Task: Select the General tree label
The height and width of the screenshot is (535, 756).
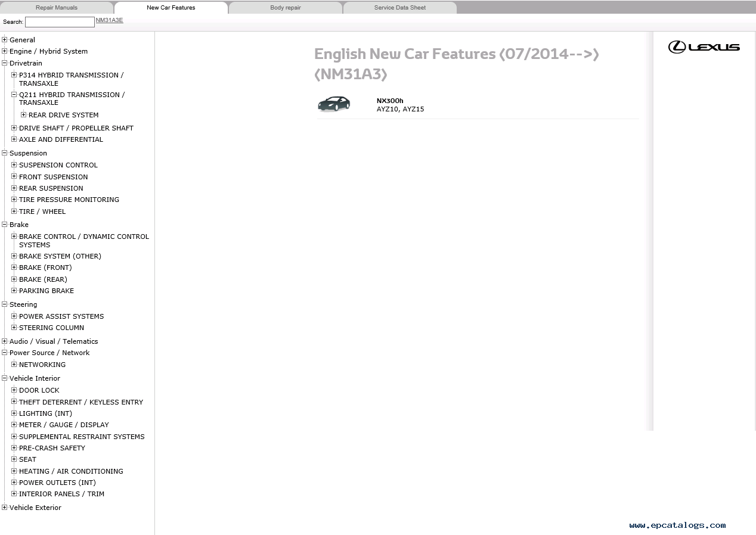Action: click(x=22, y=40)
